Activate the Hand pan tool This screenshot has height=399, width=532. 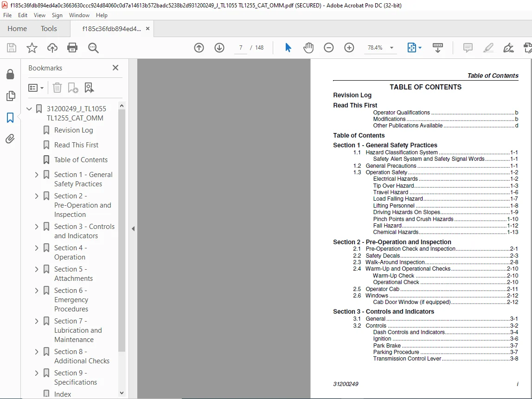click(308, 48)
